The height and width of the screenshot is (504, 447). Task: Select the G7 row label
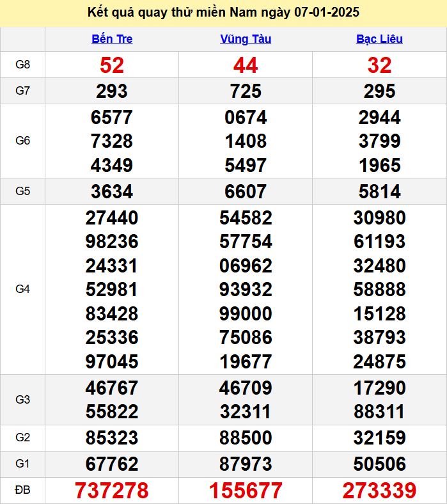tap(22, 91)
